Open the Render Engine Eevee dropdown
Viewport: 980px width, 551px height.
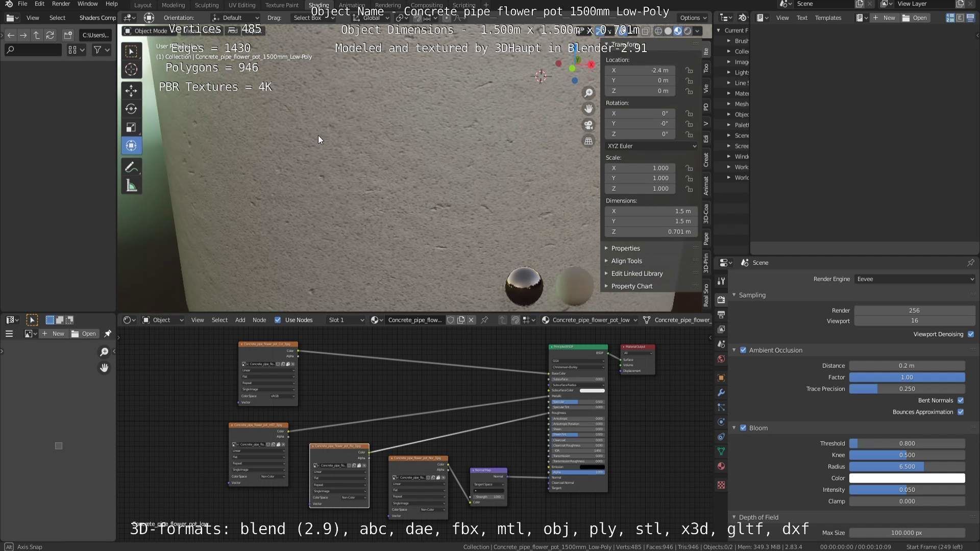(915, 279)
